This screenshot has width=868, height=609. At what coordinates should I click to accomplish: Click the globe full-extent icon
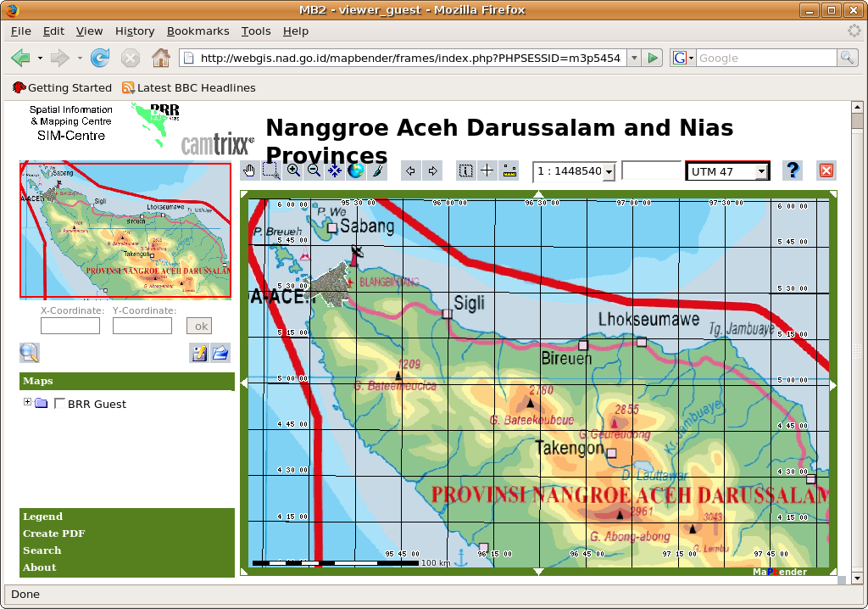356,170
